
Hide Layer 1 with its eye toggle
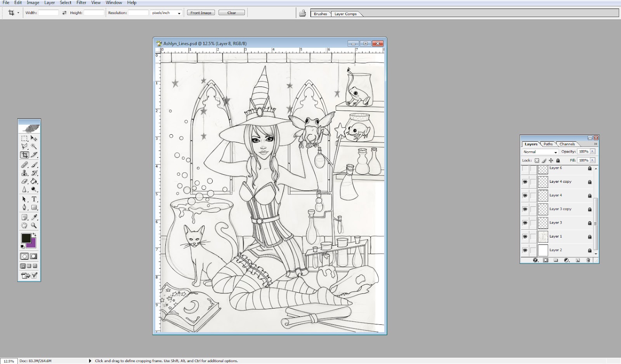525,236
